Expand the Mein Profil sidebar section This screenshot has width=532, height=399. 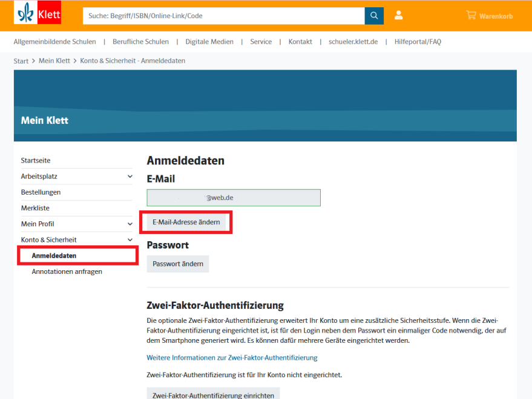pos(130,224)
